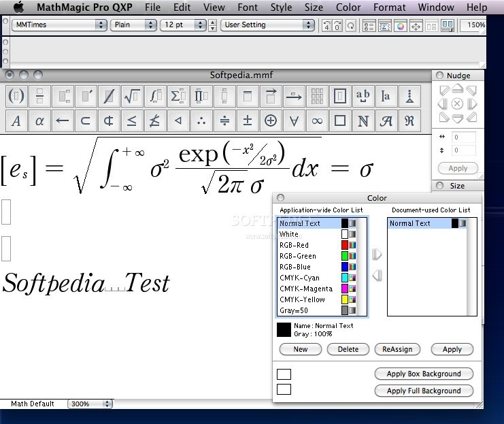The width and height of the screenshot is (504, 424).
Task: Open the left arrow symbol palette
Action: point(63,121)
